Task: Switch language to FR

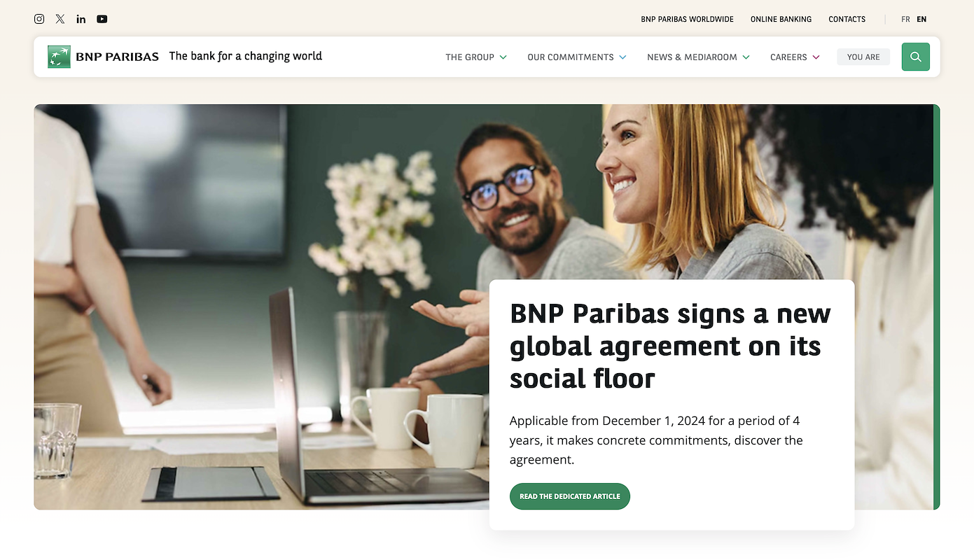Action: coord(905,19)
